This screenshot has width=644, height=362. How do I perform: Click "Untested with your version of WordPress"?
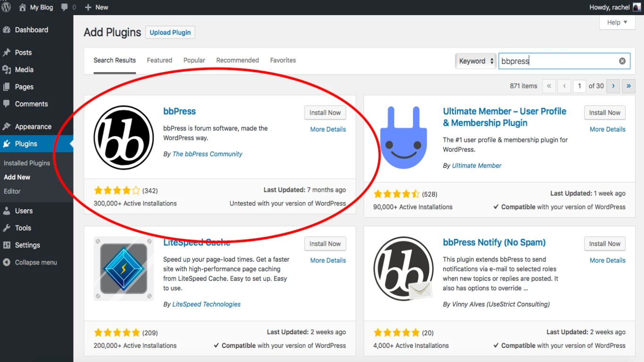[288, 204]
